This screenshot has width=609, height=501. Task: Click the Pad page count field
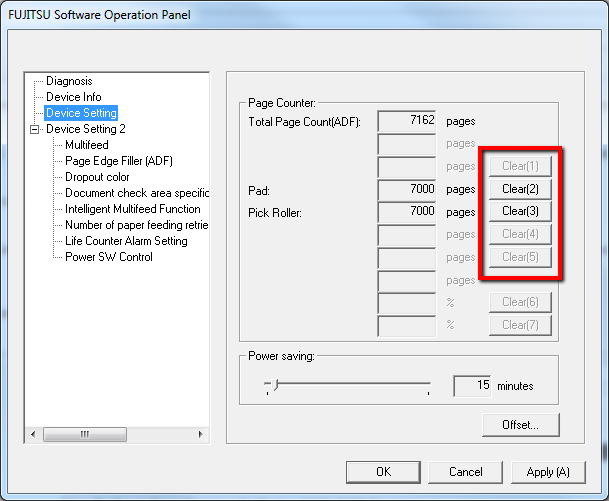(x=407, y=190)
